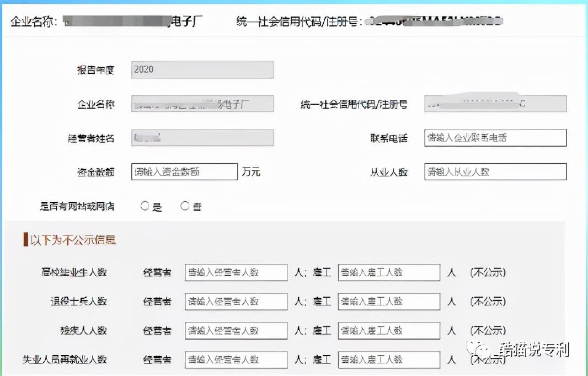Focus 退役士兵人数 经营者 input box
588x376 pixels.
click(x=236, y=302)
